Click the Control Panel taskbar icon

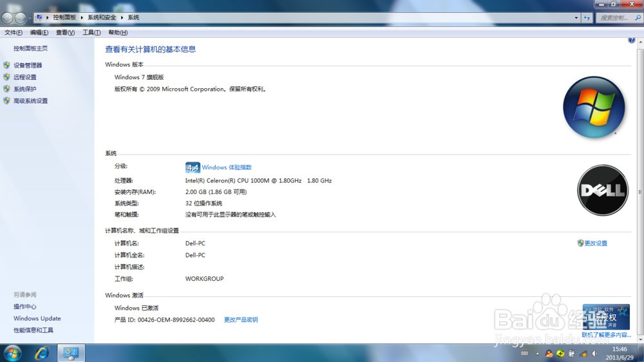pyautogui.click(x=71, y=353)
